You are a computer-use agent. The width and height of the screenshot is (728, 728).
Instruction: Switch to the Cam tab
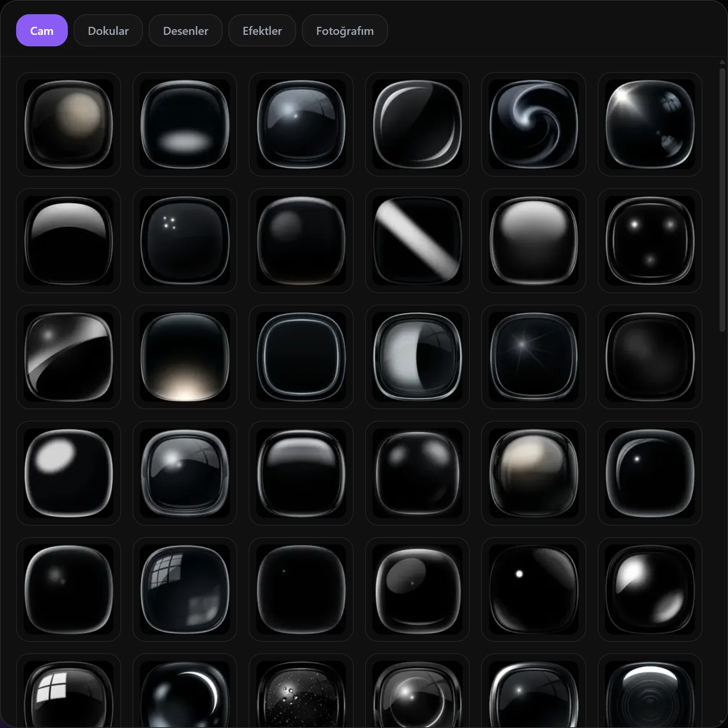tap(42, 31)
